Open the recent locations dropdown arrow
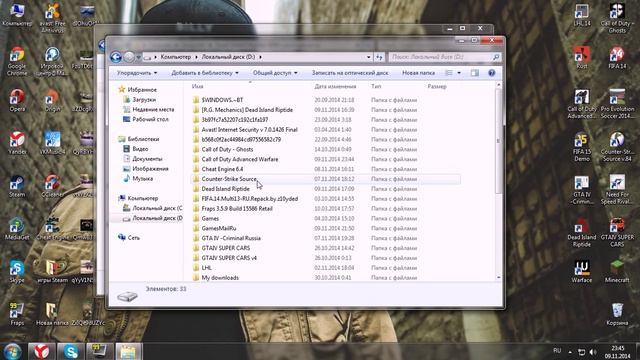 (138, 58)
